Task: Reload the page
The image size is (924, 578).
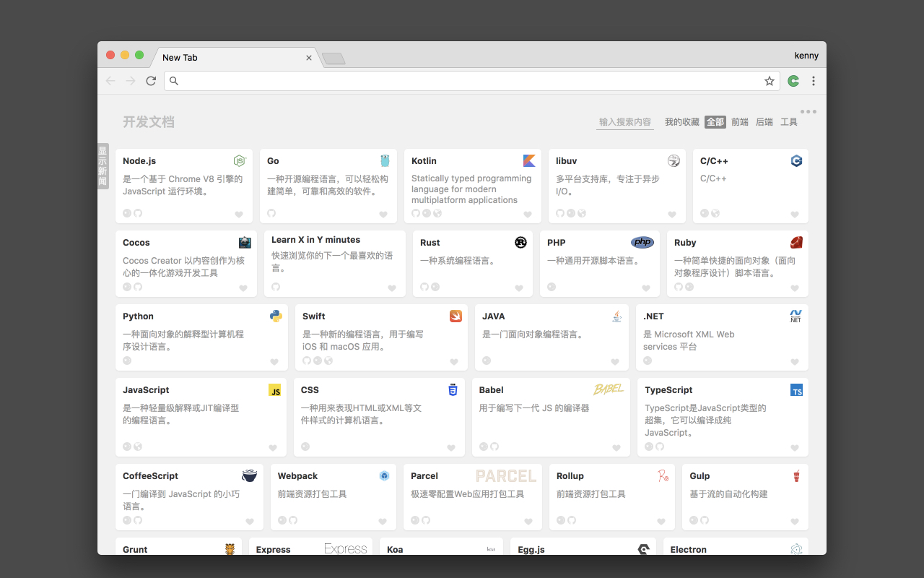Action: 151,81
